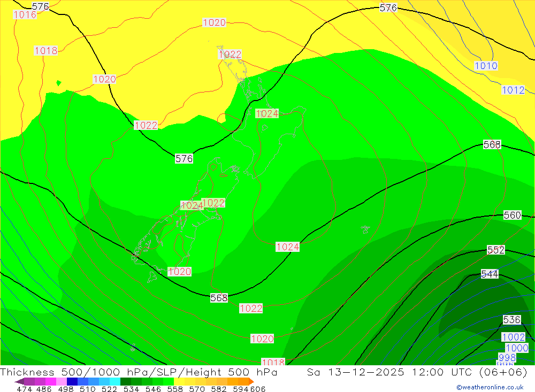
Task: Click the legend value '606'
Action: (x=258, y=389)
